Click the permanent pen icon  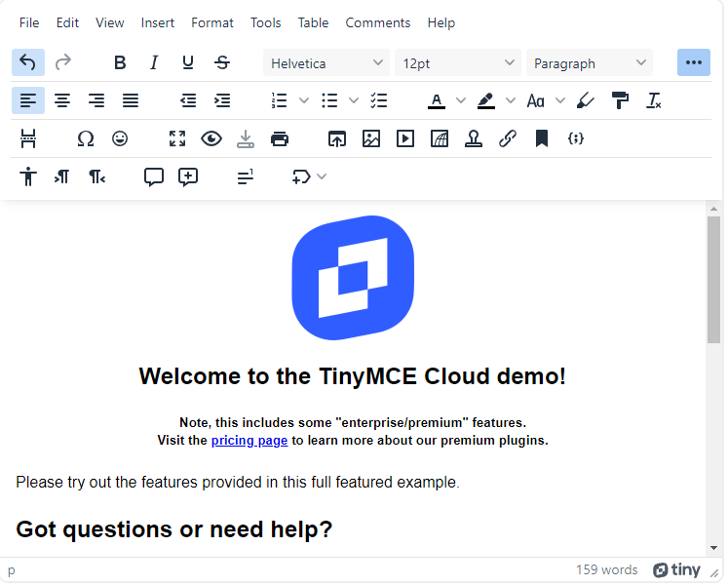pos(586,100)
